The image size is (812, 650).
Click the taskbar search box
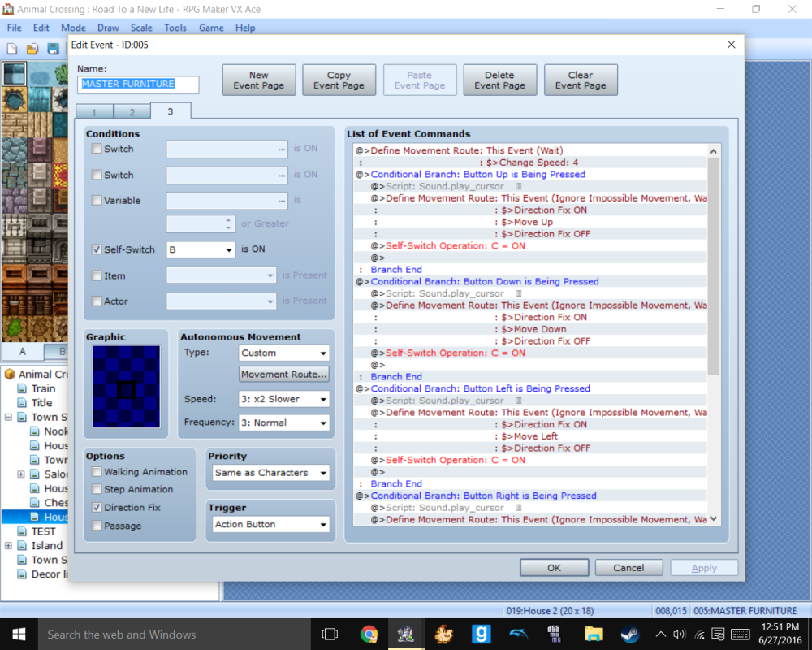tap(174, 634)
